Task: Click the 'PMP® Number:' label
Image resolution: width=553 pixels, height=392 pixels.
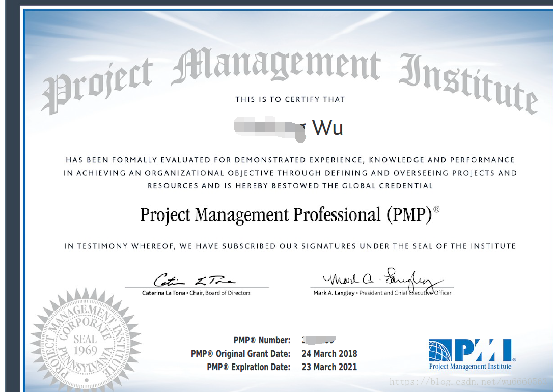Action: 262,340
